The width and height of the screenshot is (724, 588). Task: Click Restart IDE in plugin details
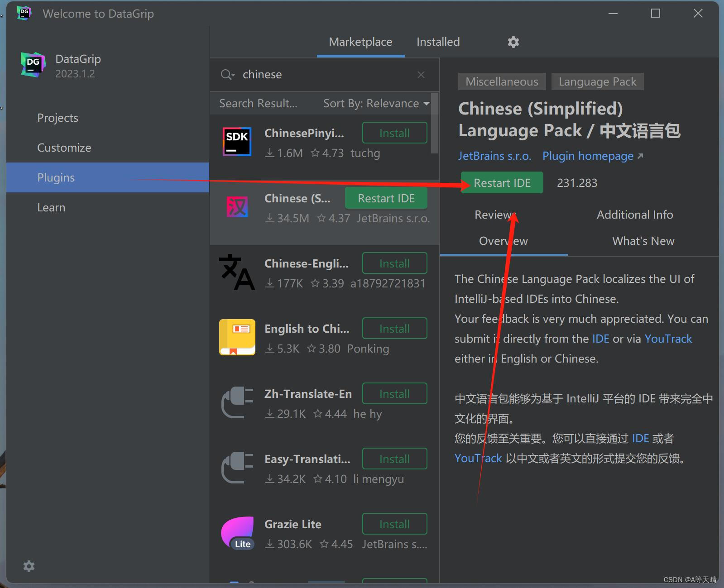click(502, 183)
